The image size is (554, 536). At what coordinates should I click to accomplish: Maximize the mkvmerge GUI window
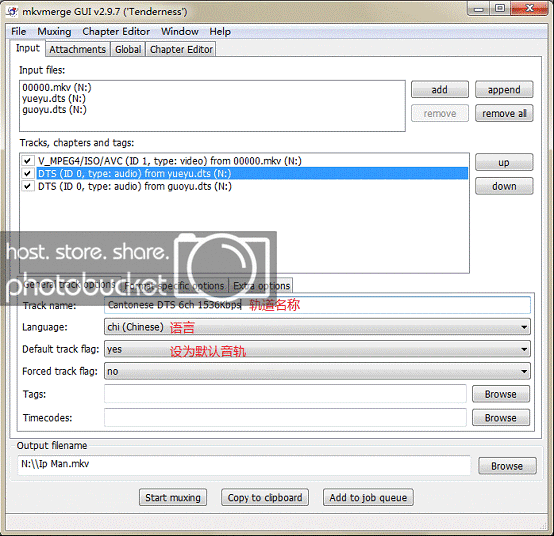click(x=500, y=8)
